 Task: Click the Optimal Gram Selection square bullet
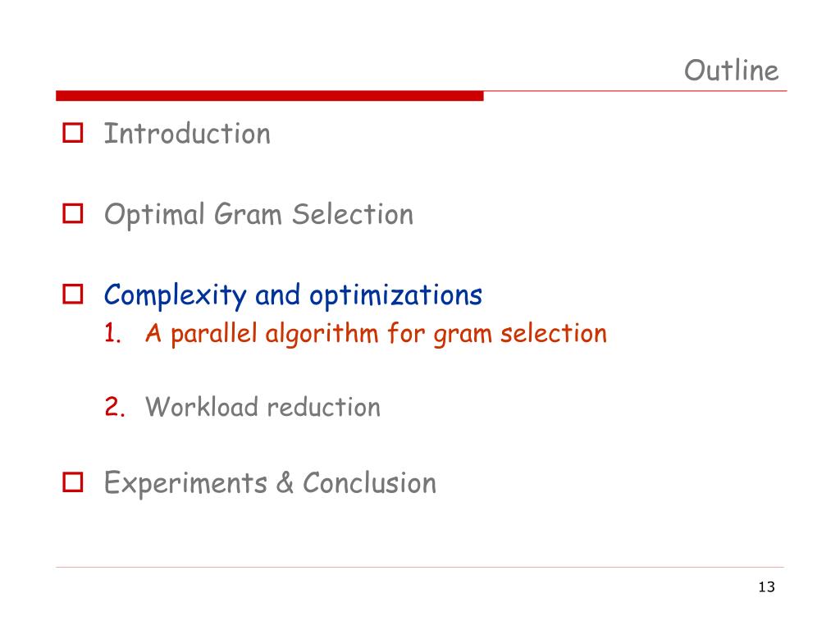tap(73, 213)
